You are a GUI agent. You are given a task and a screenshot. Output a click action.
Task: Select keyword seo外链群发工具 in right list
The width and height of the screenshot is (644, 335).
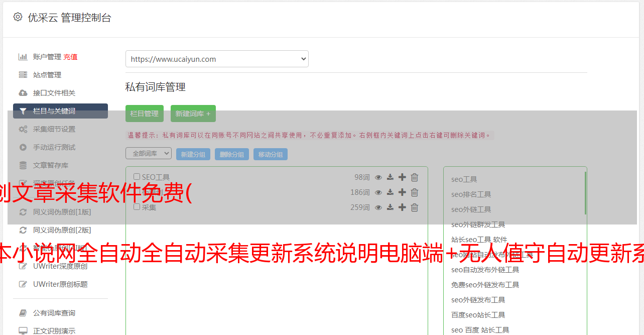click(478, 225)
